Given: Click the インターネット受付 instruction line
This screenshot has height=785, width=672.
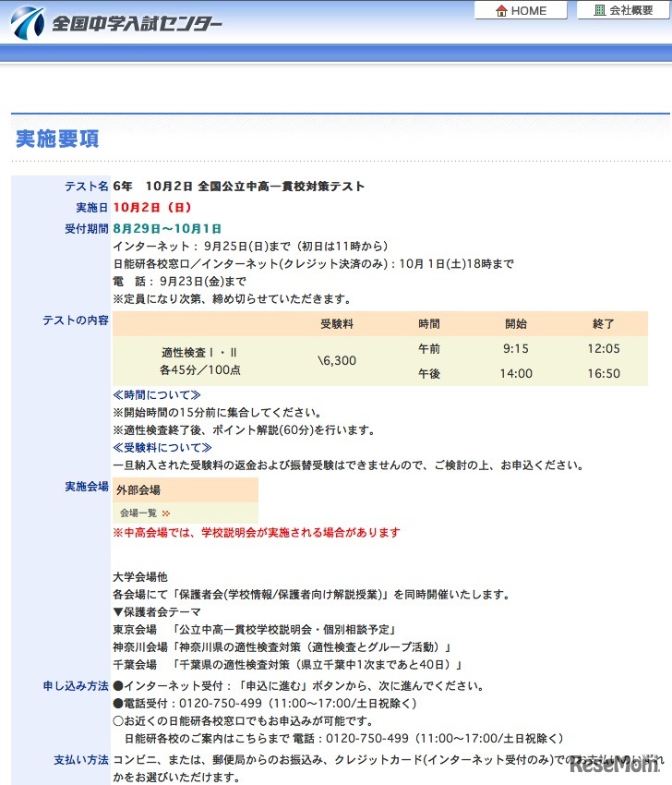Looking at the screenshot, I should click(x=298, y=686).
